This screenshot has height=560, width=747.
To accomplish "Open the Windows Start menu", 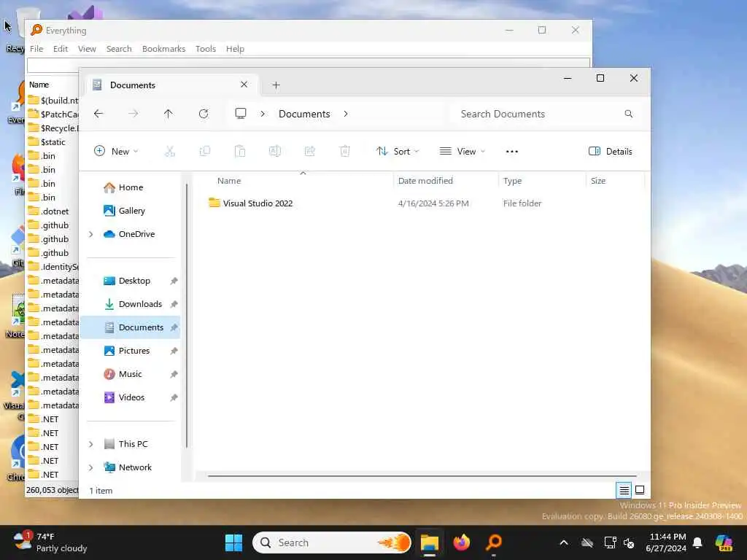I will 234,542.
